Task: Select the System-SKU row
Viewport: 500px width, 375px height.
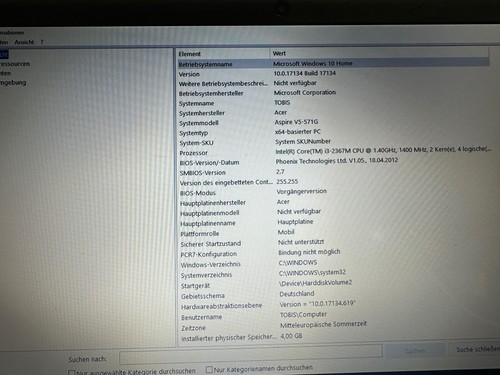Action: click(333, 142)
